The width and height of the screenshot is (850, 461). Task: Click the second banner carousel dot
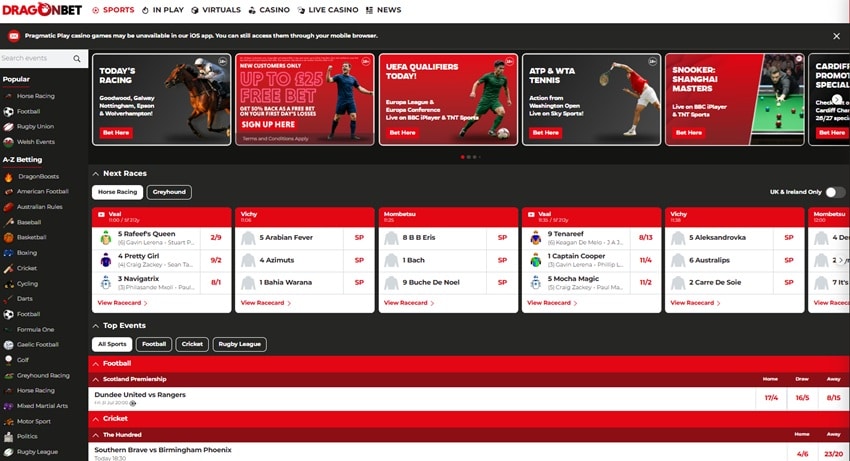tap(468, 157)
